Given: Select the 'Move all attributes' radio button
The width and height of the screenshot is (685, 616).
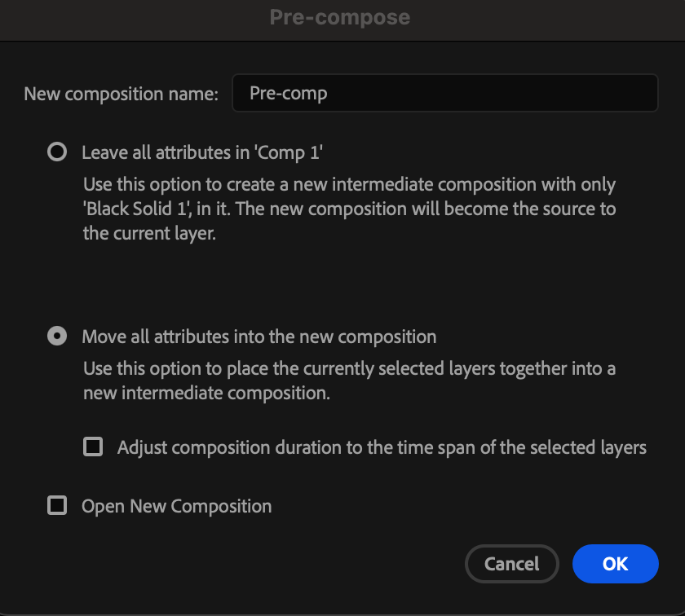Looking at the screenshot, I should [57, 337].
